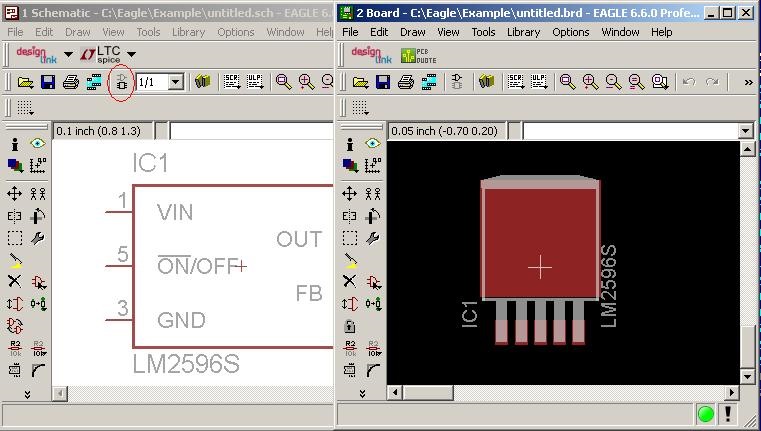Switch to schematic from Board window toolbar
Image resolution: width=761 pixels, height=431 pixels.
pyautogui.click(x=457, y=82)
